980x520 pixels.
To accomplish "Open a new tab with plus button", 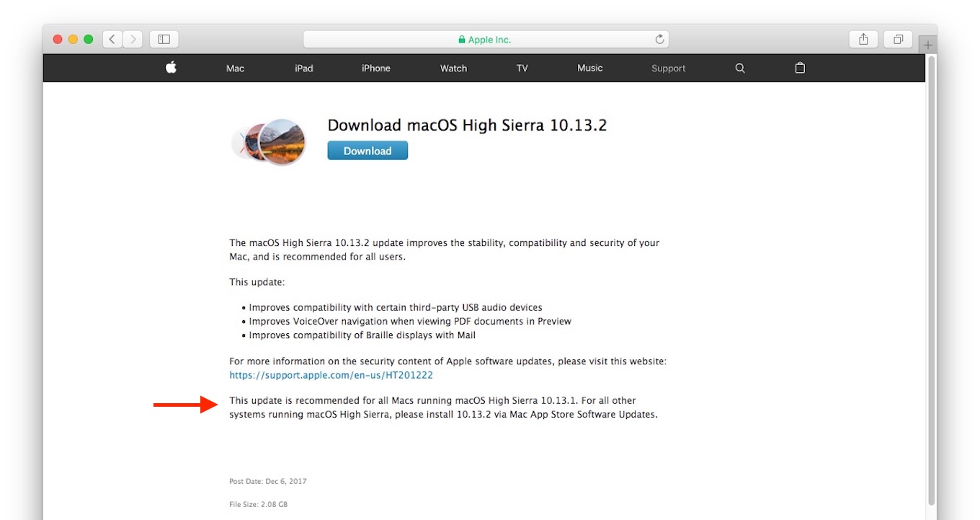I will [x=928, y=45].
